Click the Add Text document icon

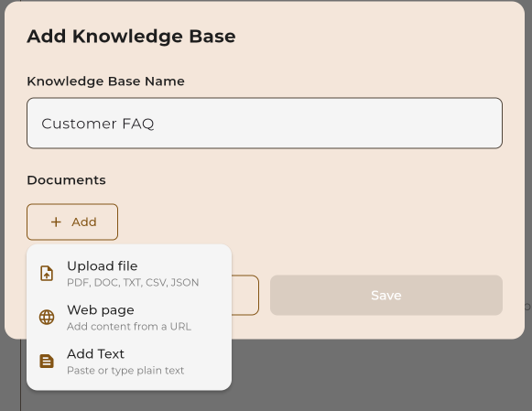(x=47, y=362)
